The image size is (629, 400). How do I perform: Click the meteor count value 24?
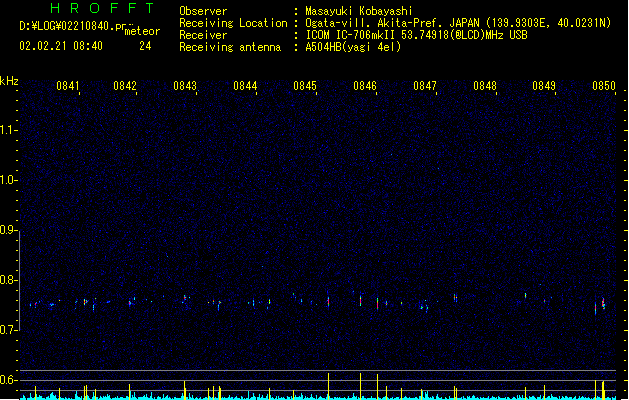point(145,46)
